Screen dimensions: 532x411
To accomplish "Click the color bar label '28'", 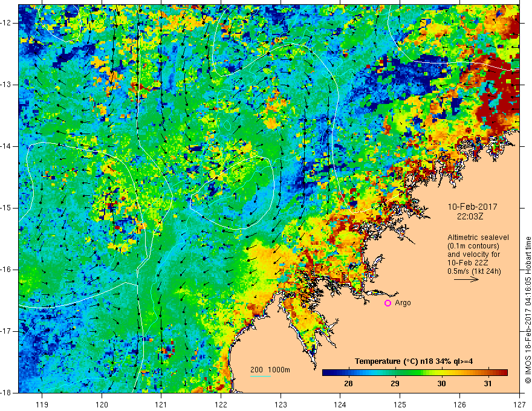I will (348, 384).
